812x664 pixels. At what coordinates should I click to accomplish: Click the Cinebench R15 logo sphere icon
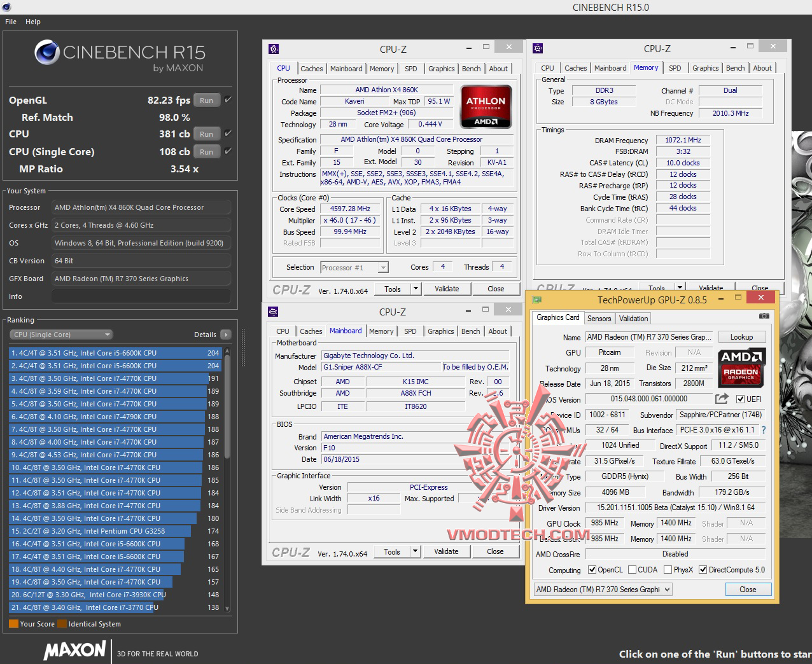click(x=46, y=52)
